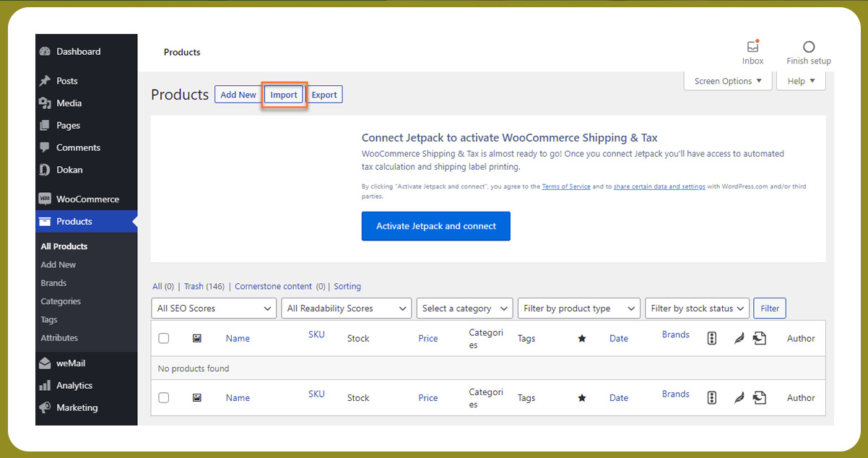Click the Readability feather icon in the header row
Viewport: 868px width, 458px height.
[x=739, y=338]
